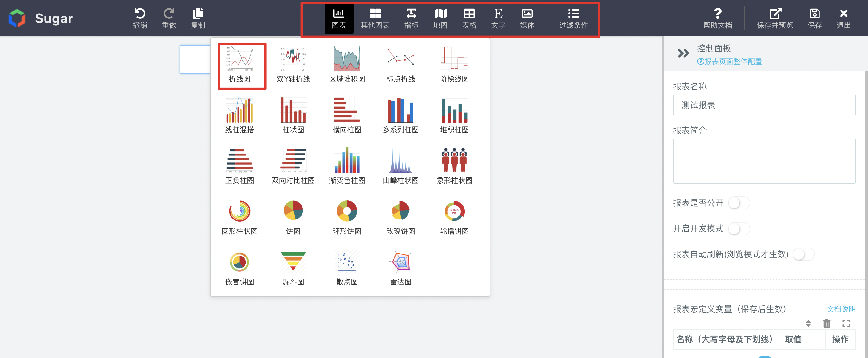Select the 横向柱图 chart type
The height and width of the screenshot is (358, 868).
(x=347, y=116)
